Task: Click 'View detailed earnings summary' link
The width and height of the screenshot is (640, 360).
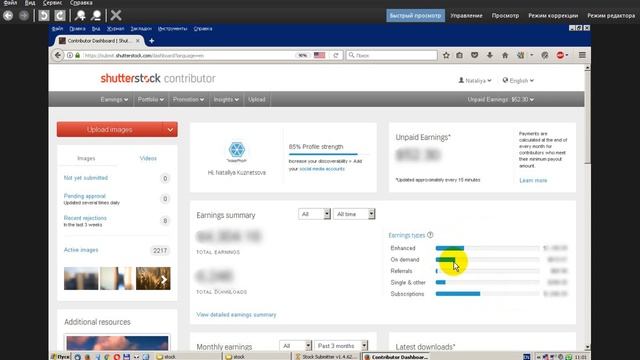Action: (x=236, y=315)
